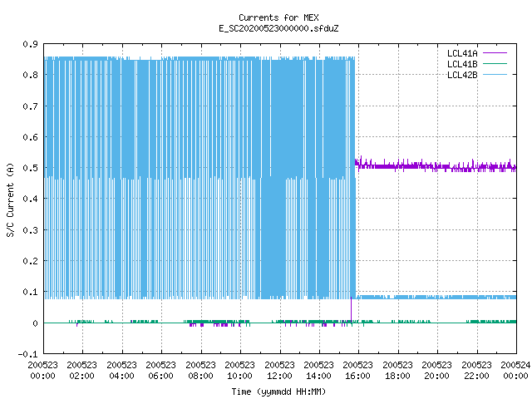Click the 0.4 y-axis tick value
The image size is (532, 399).
point(30,199)
